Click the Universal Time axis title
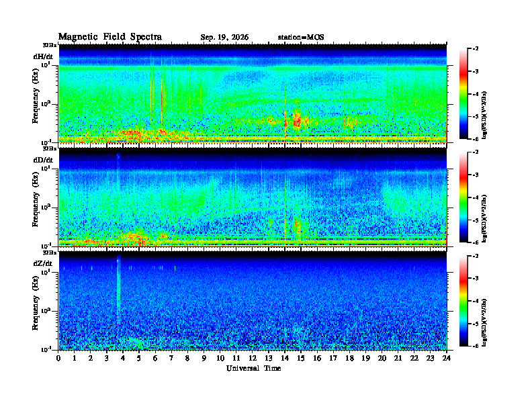Screen dimensions: 532x411 [x=253, y=368]
